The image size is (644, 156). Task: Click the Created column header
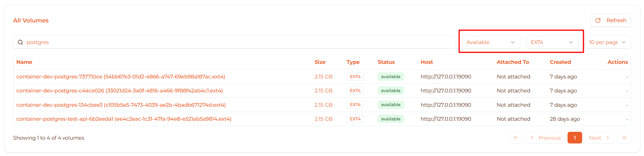coord(560,62)
